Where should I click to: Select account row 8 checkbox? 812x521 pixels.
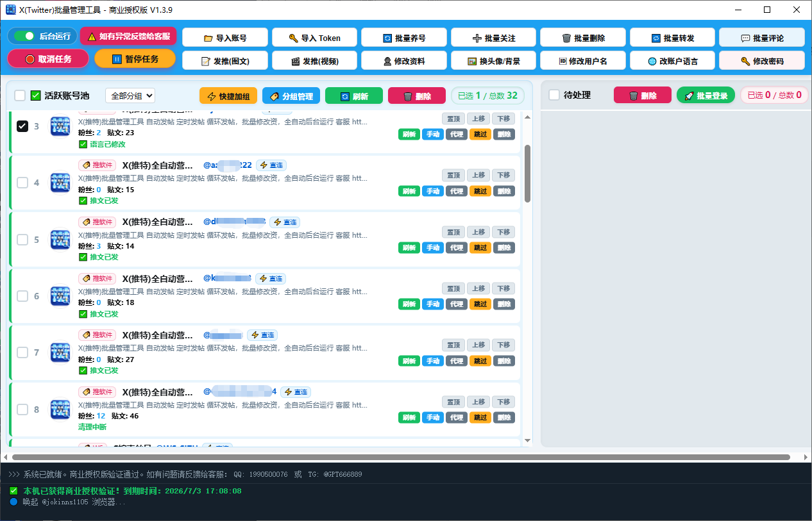pyautogui.click(x=22, y=409)
